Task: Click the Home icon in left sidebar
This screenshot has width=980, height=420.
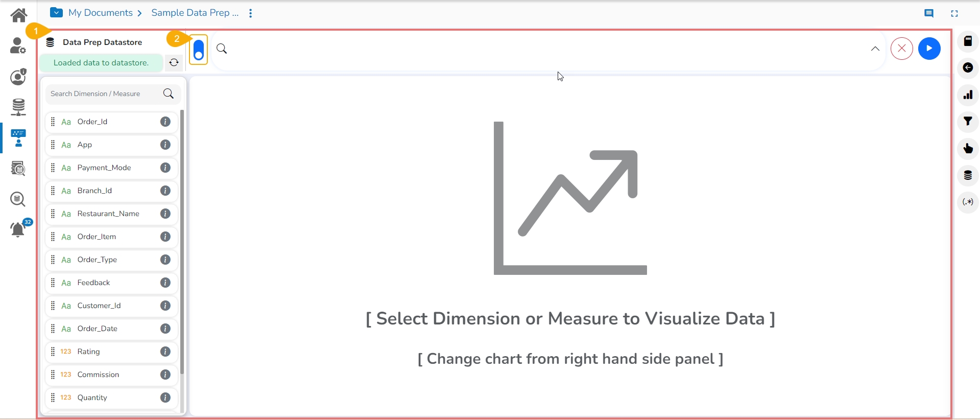Action: (x=19, y=15)
